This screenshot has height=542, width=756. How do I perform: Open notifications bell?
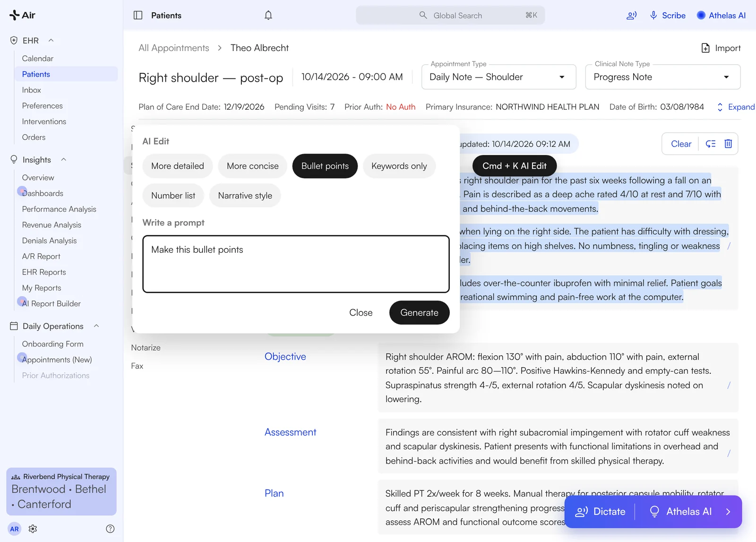[x=268, y=15]
